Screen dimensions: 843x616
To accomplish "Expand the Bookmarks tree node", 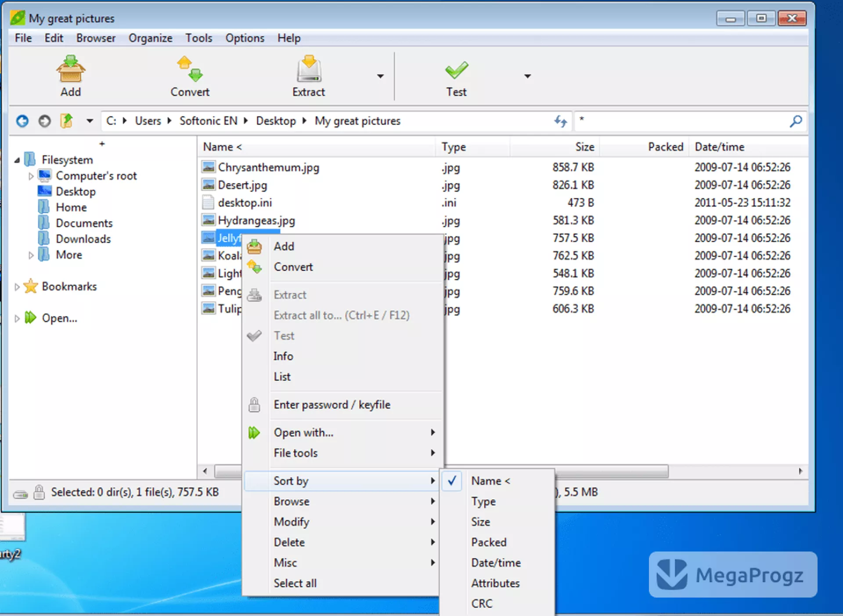I will click(x=17, y=287).
